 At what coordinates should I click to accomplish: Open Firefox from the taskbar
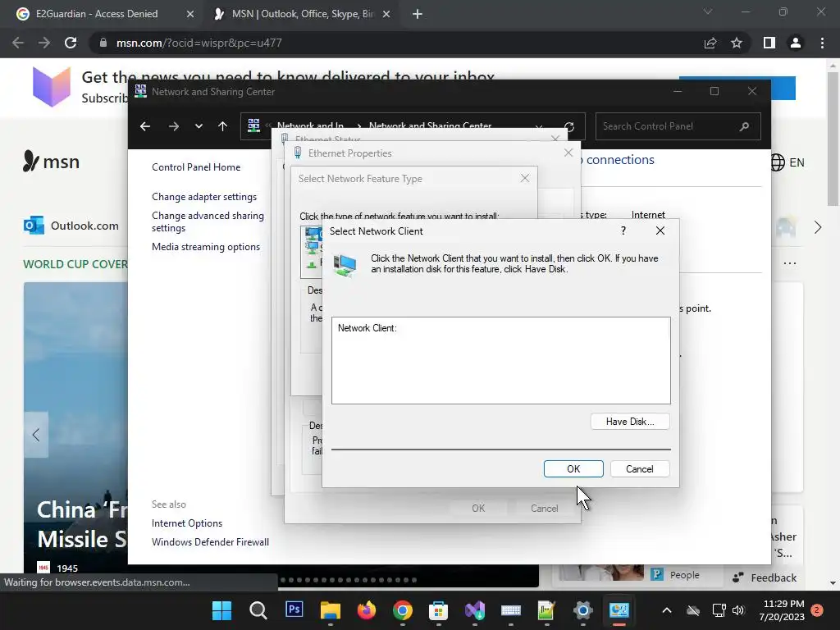367,610
